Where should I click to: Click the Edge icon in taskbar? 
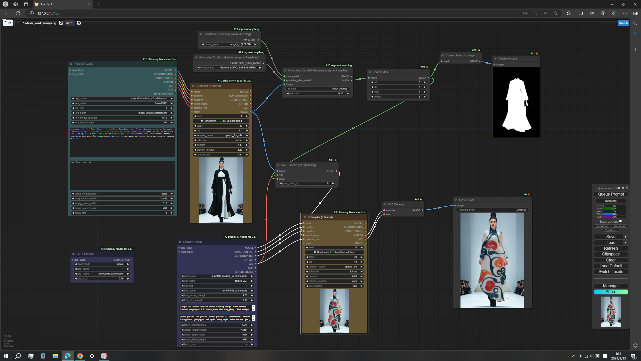tap(67, 356)
